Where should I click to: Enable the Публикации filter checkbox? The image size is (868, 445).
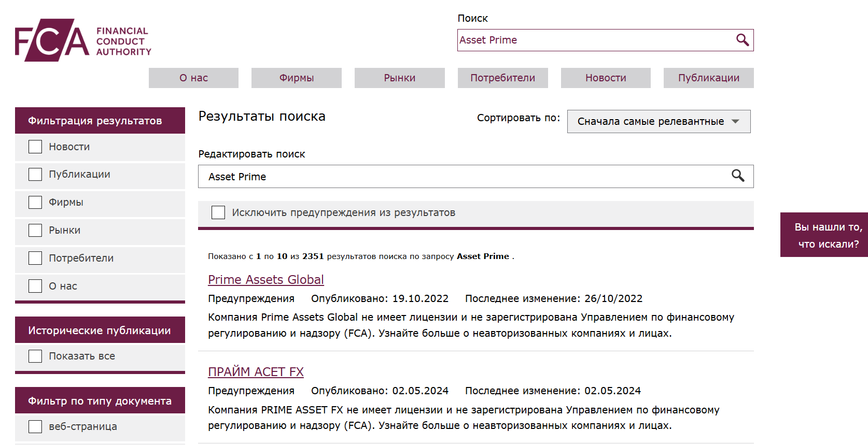click(x=35, y=175)
